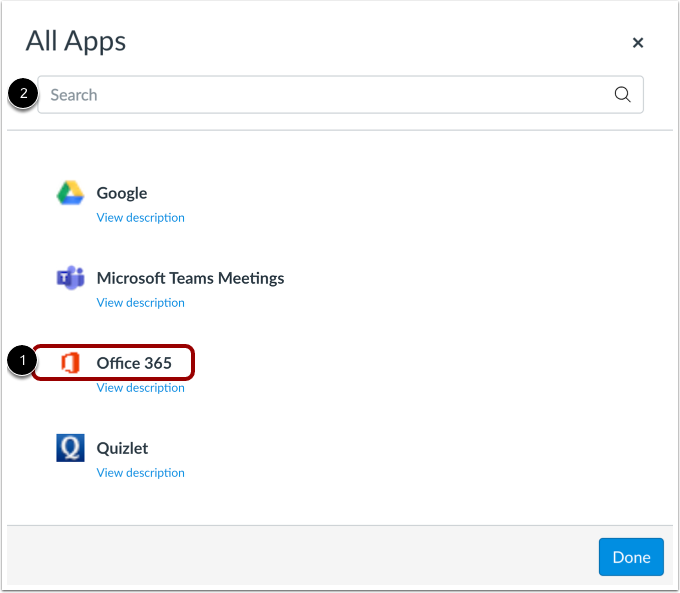Open View description under Office 365
Viewport: 680px width, 593px height.
tap(141, 387)
